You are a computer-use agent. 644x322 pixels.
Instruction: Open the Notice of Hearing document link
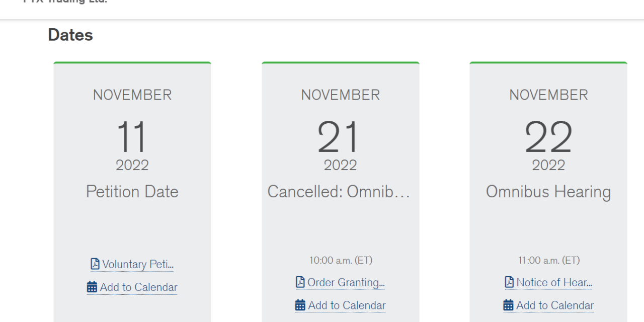tap(554, 282)
